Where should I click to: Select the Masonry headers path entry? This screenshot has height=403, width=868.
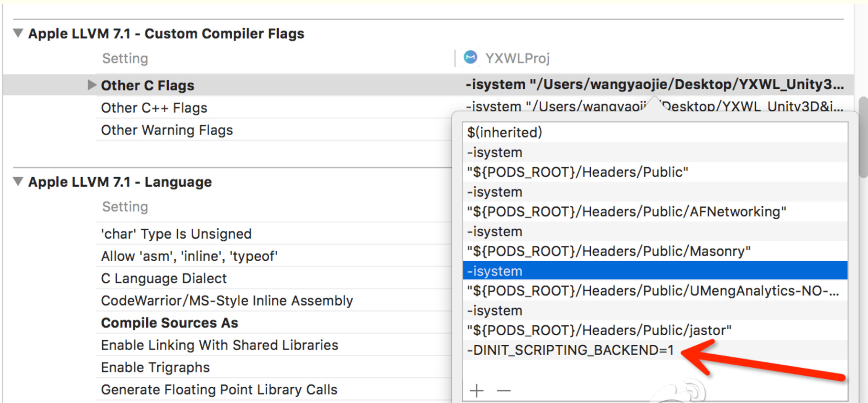coord(655,251)
